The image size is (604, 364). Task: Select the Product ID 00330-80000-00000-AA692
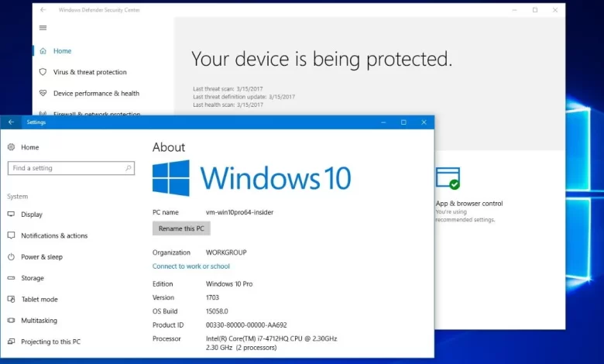[246, 325]
